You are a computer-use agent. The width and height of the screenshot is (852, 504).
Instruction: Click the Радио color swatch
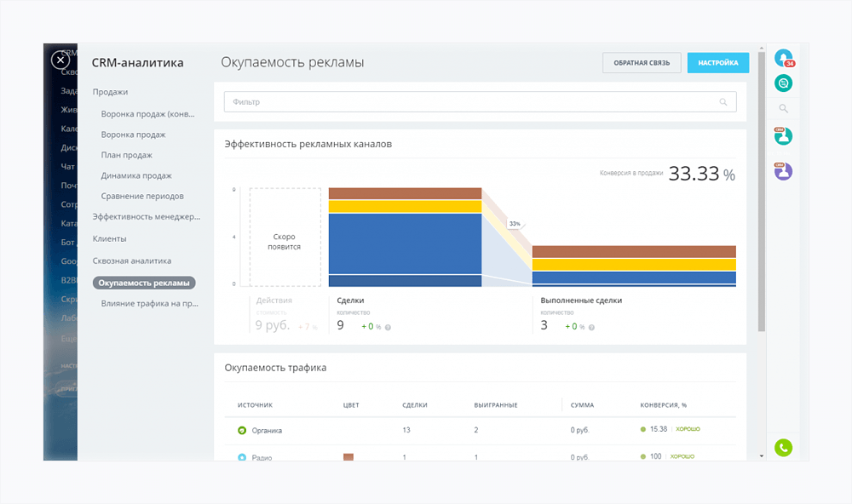348,457
